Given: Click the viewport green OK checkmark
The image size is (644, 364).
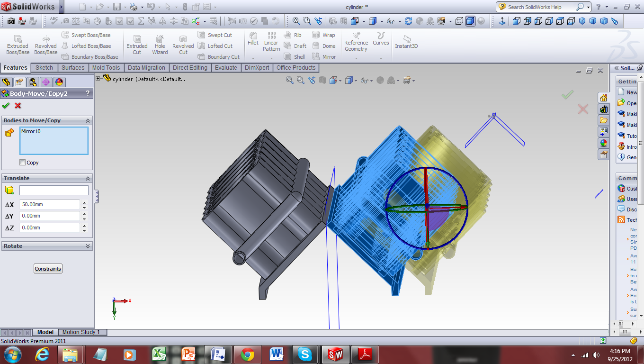Looking at the screenshot, I should pos(567,95).
